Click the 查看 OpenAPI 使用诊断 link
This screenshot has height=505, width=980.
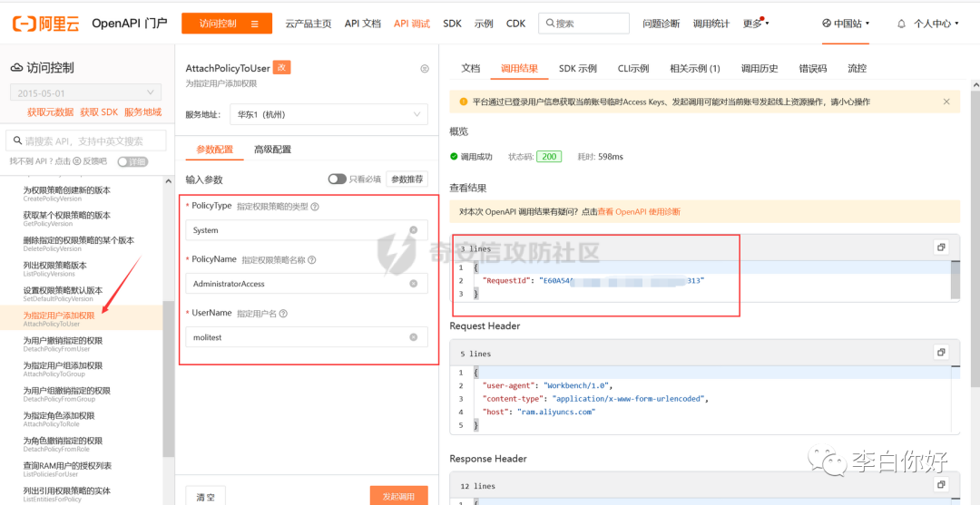[639, 211]
